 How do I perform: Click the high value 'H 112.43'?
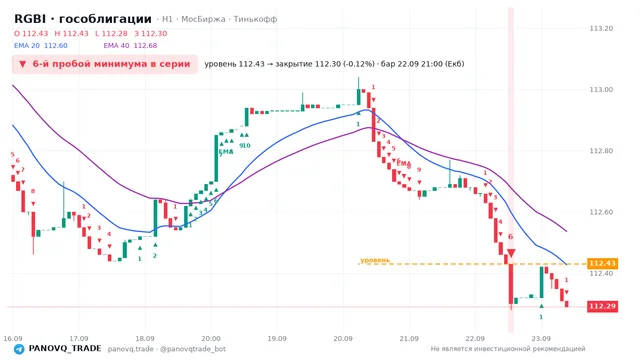pos(71,33)
